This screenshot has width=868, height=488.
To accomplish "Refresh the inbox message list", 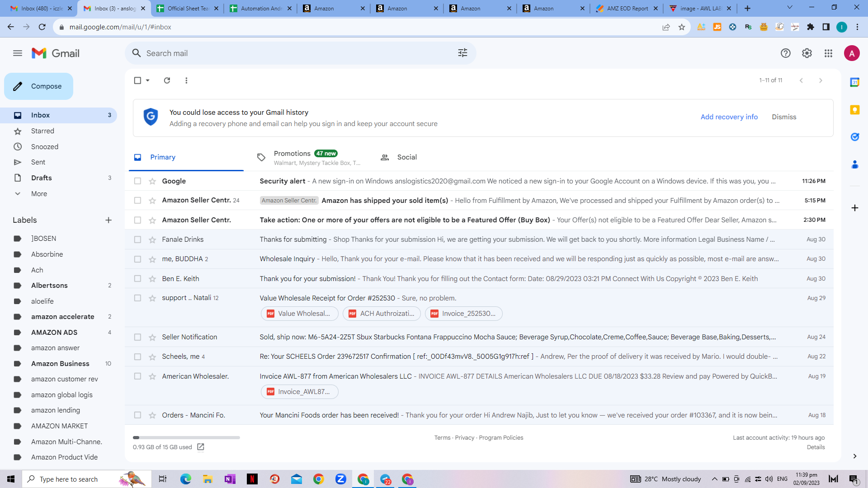I will tap(167, 80).
